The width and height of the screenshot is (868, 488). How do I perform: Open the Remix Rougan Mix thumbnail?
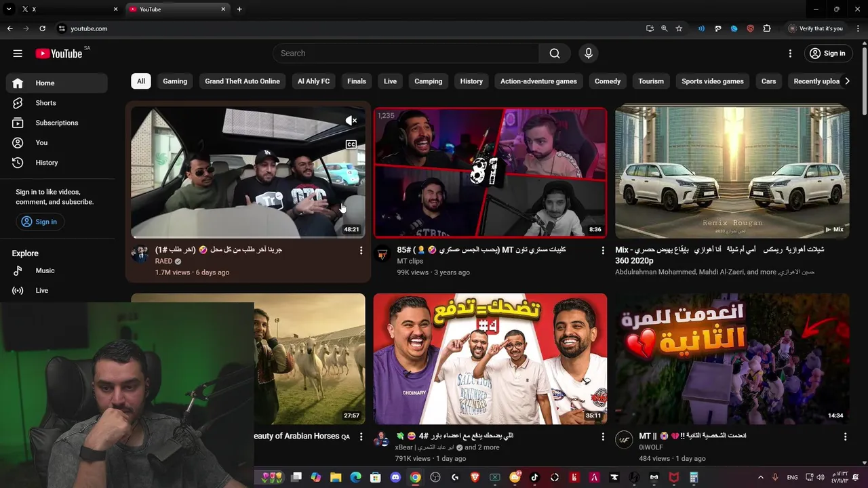[732, 172]
